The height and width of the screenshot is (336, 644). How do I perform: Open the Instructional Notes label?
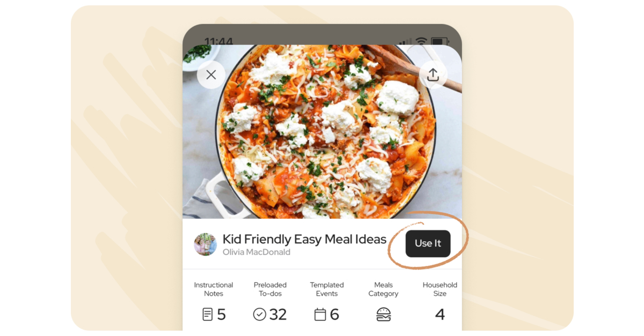214,289
